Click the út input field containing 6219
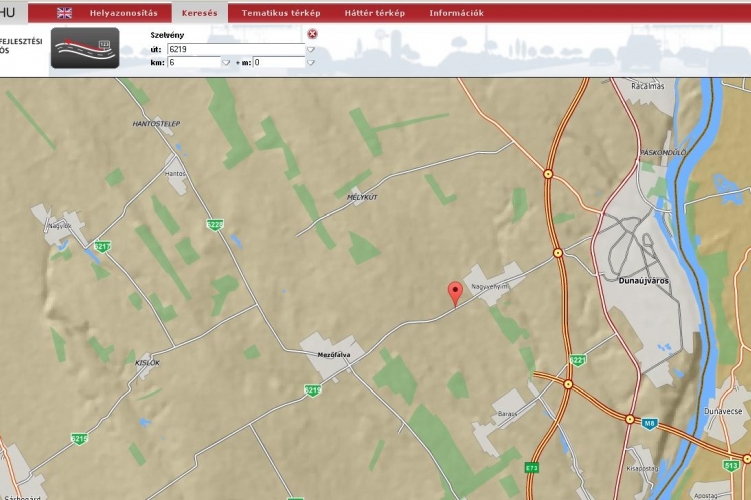Screen dimensions: 751x500 [x=235, y=48]
